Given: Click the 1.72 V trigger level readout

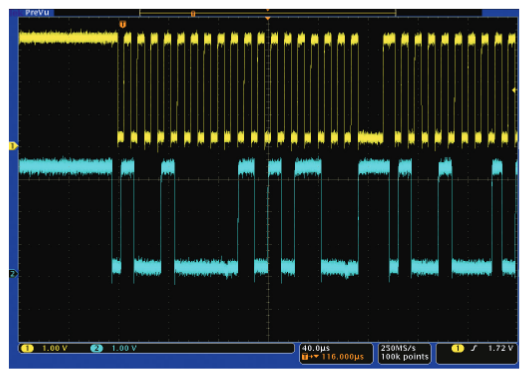Looking at the screenshot, I should click(500, 348).
